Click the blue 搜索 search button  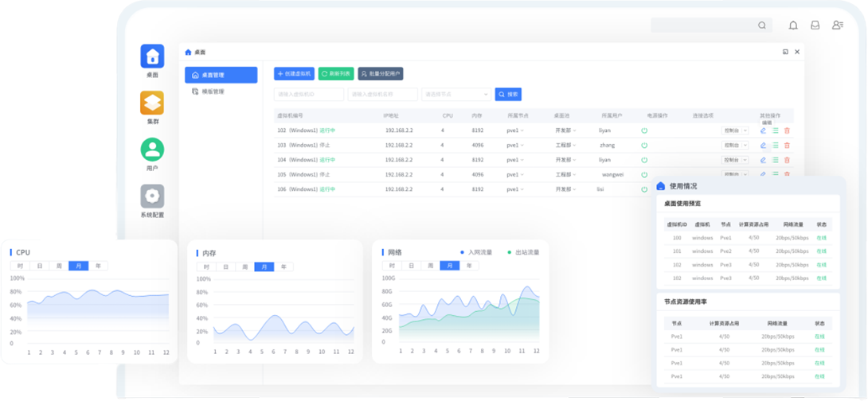pos(508,94)
